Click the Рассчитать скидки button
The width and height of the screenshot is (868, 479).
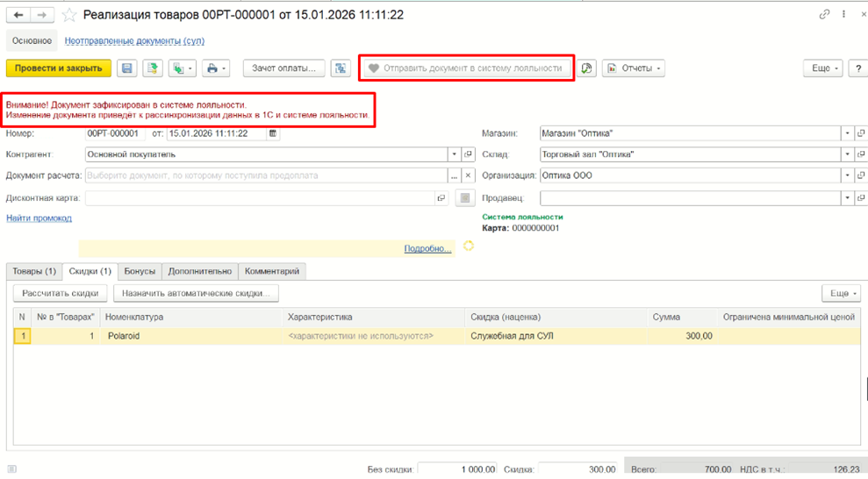coord(61,293)
